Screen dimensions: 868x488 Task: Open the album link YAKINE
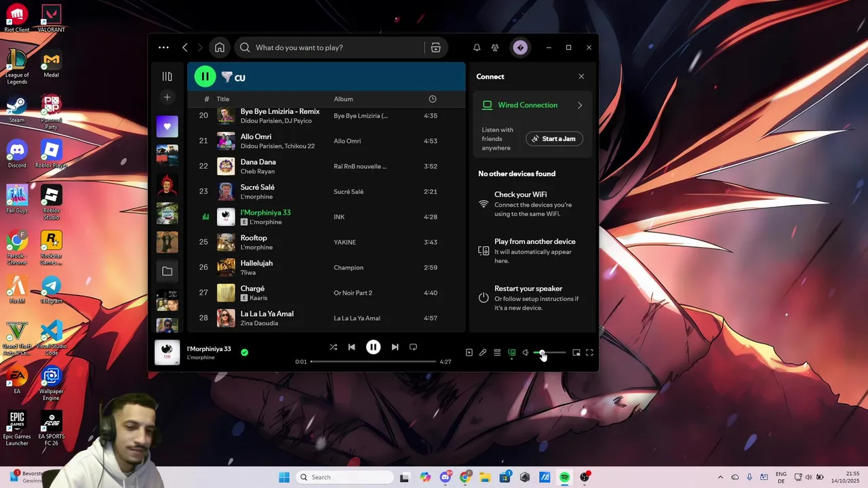(345, 242)
